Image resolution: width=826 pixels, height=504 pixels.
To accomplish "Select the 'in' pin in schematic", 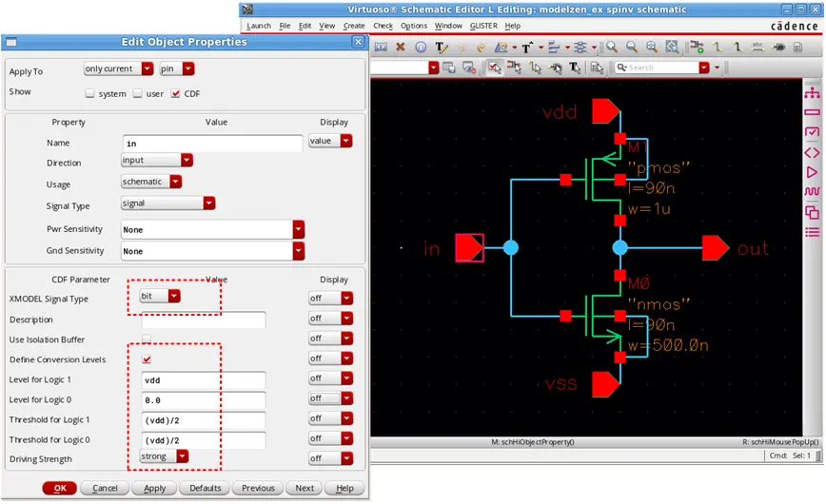I will click(x=469, y=248).
